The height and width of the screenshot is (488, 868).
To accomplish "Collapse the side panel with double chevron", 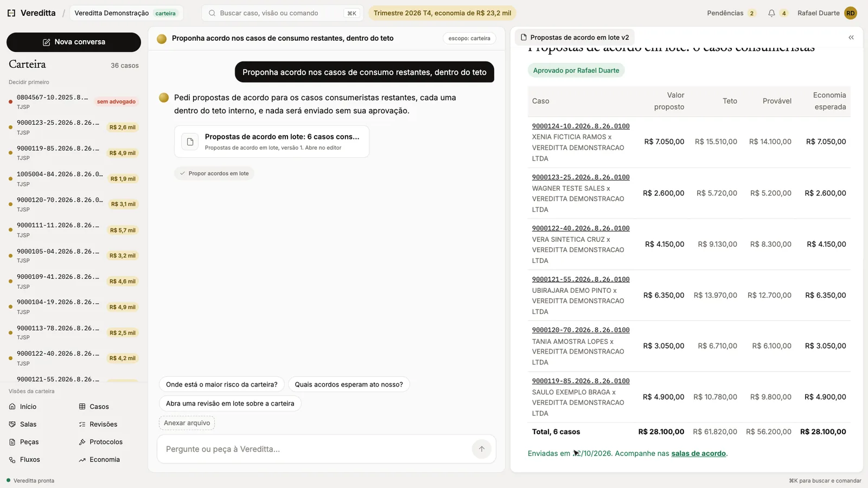I will [851, 37].
